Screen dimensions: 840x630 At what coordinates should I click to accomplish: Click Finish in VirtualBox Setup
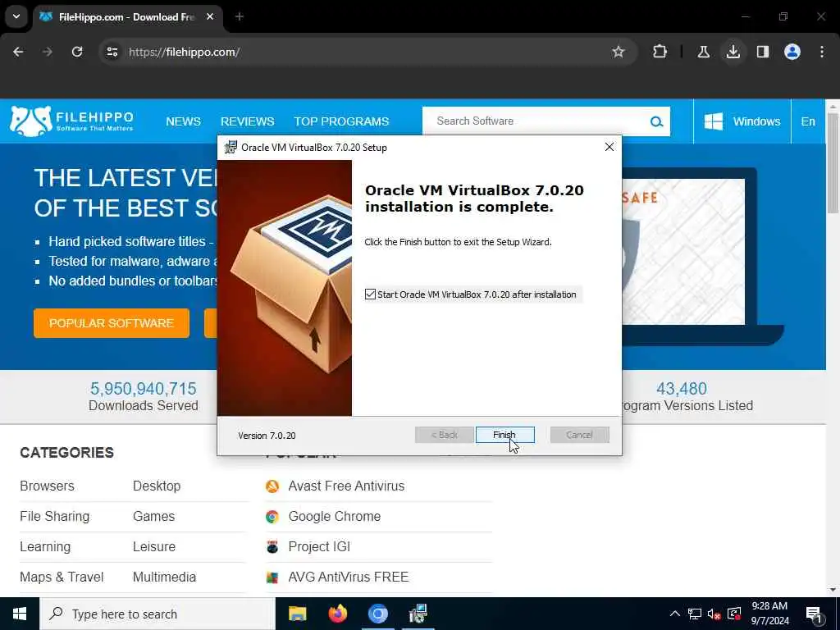pyautogui.click(x=504, y=435)
